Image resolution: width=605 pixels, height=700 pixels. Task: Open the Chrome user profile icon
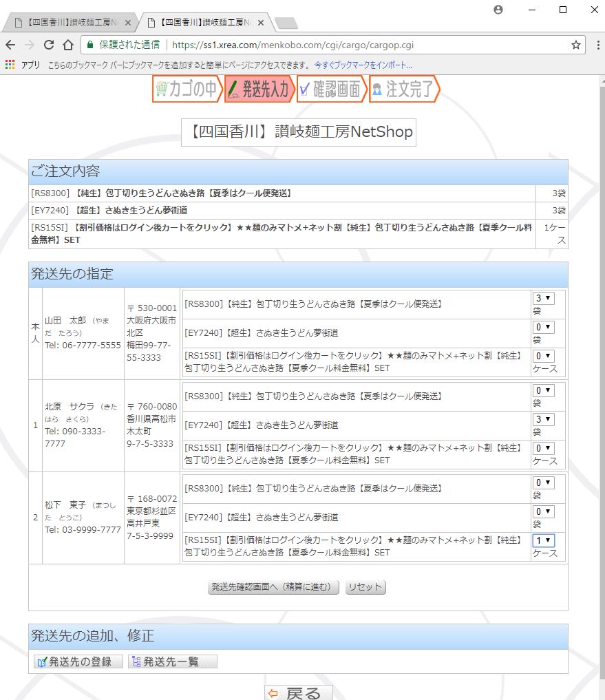tap(498, 10)
